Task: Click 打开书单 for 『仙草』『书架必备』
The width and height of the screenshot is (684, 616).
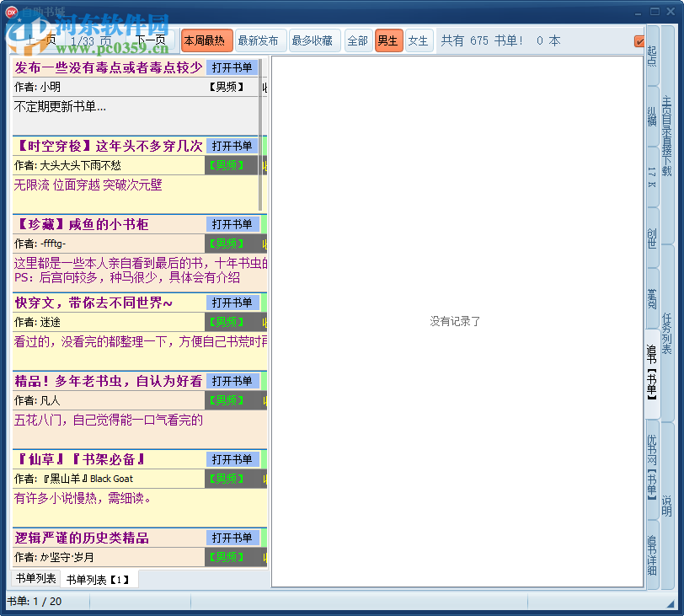Action: pos(232,459)
